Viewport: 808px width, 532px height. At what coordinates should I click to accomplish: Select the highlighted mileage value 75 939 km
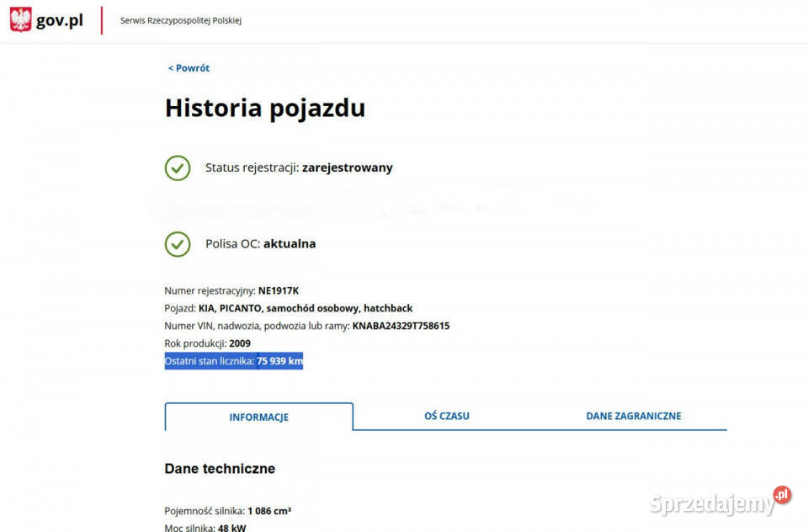[279, 360]
